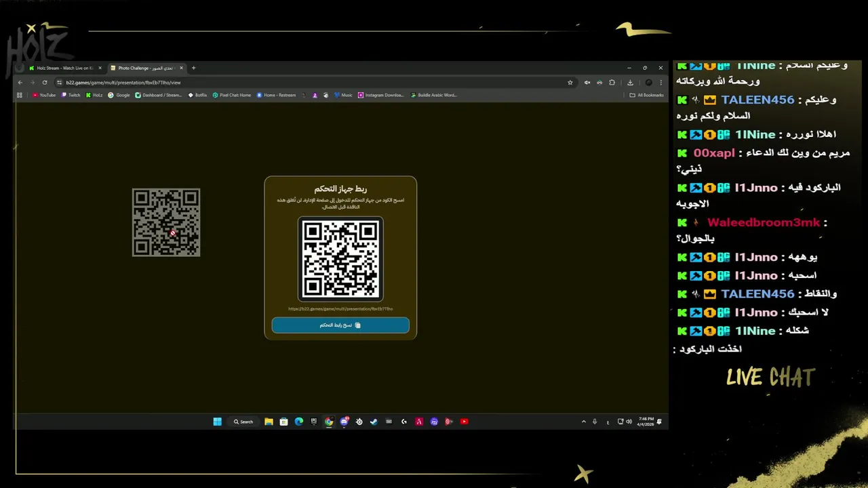Bookmark this page with the star icon
This screenshot has width=868, height=488.
(570, 83)
